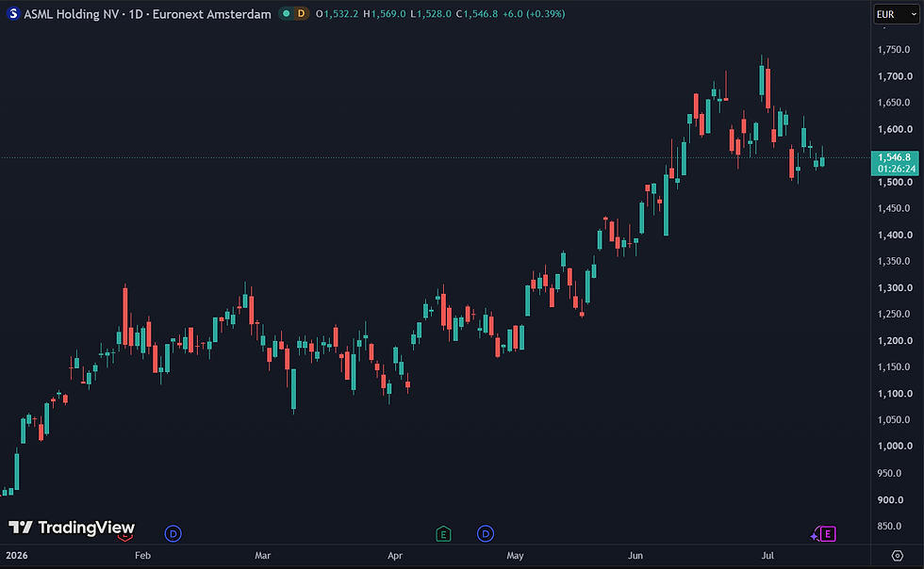Click the 950.0 price axis label
The height and width of the screenshot is (569, 924).
pyautogui.click(x=889, y=473)
